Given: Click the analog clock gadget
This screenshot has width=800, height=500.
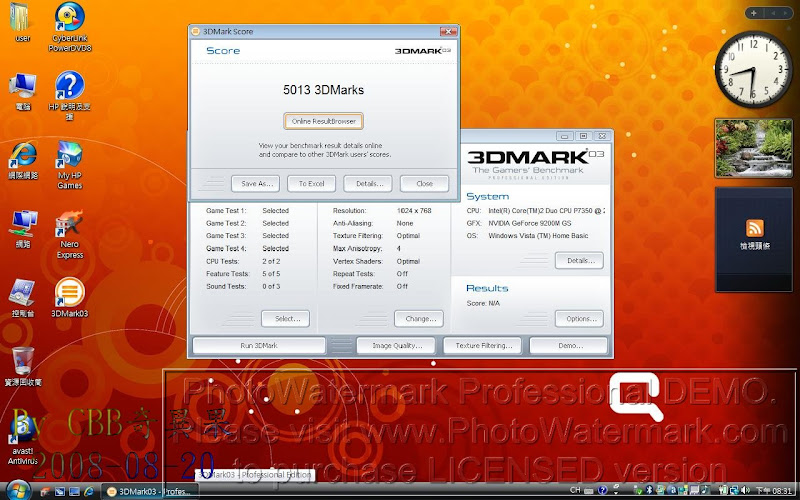Looking at the screenshot, I should 754,69.
